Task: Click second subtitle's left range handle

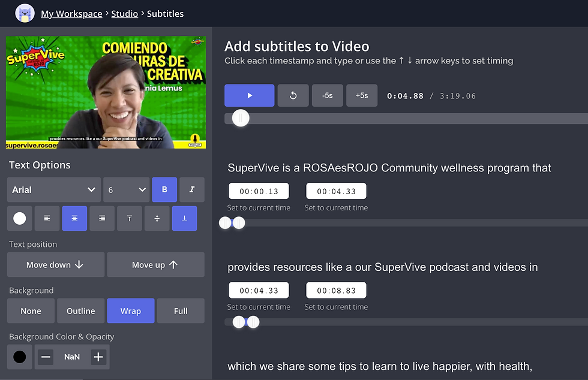Action: pos(239,322)
